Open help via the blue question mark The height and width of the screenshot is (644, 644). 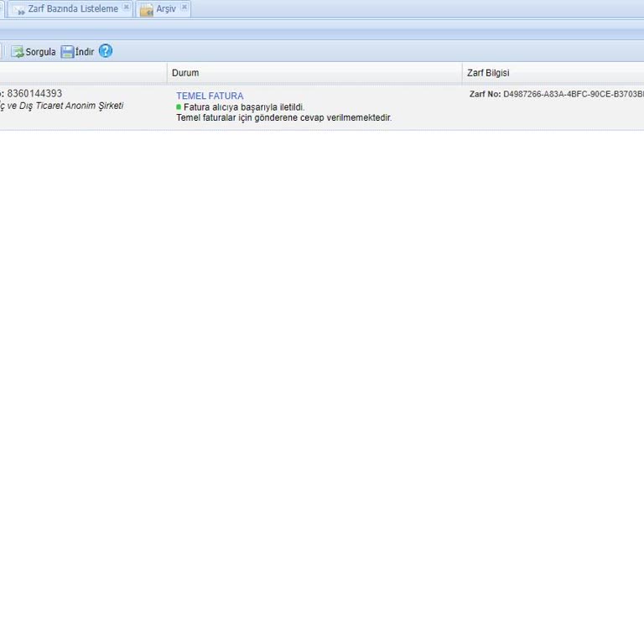[106, 51]
